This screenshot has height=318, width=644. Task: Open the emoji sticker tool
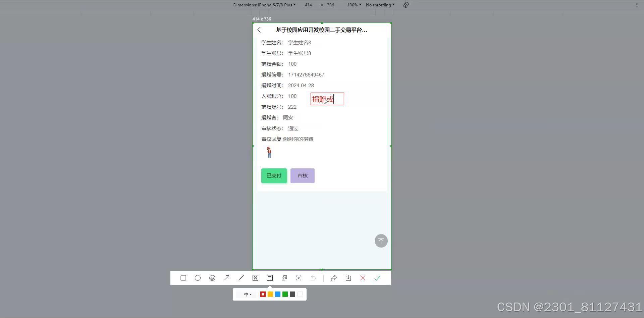click(212, 278)
